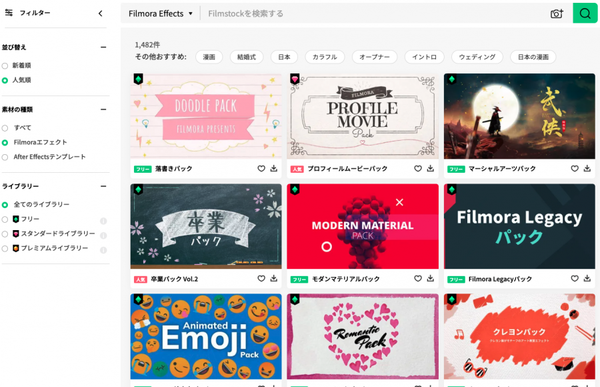Viewport: 600px width, 387px height.
Task: Download マーシャルアーツパック
Action: 587,168
